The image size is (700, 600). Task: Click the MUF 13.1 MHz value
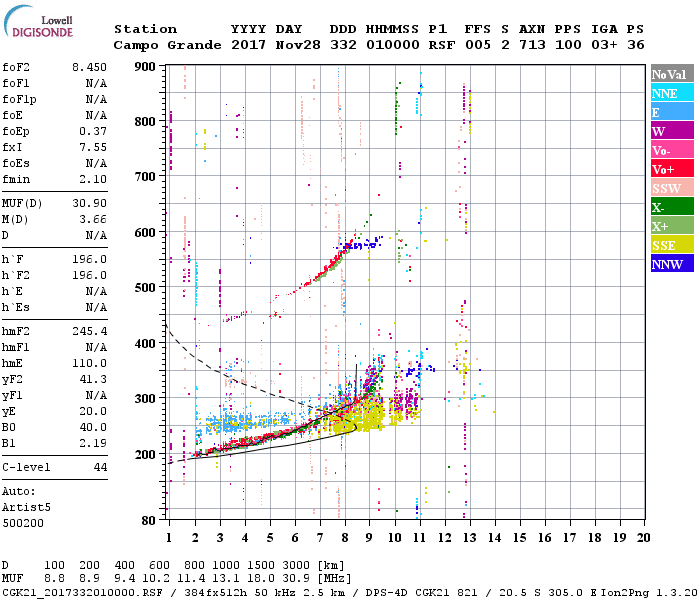point(226,579)
